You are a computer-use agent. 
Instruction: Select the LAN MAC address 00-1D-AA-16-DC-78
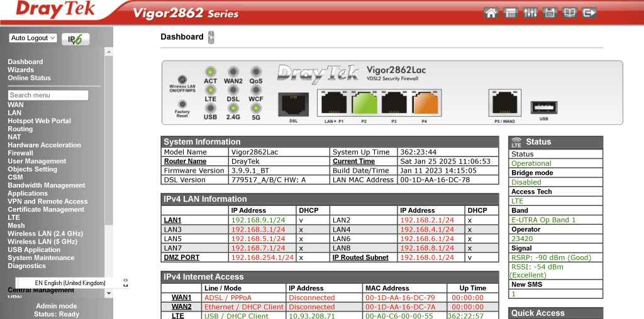[435, 180]
